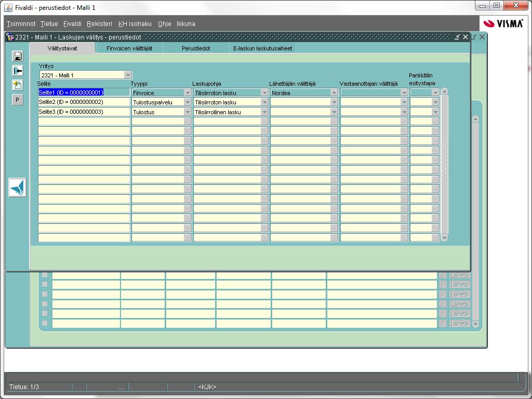Click the new record document icon
Viewport: 532px width, 399px height.
pos(18,85)
